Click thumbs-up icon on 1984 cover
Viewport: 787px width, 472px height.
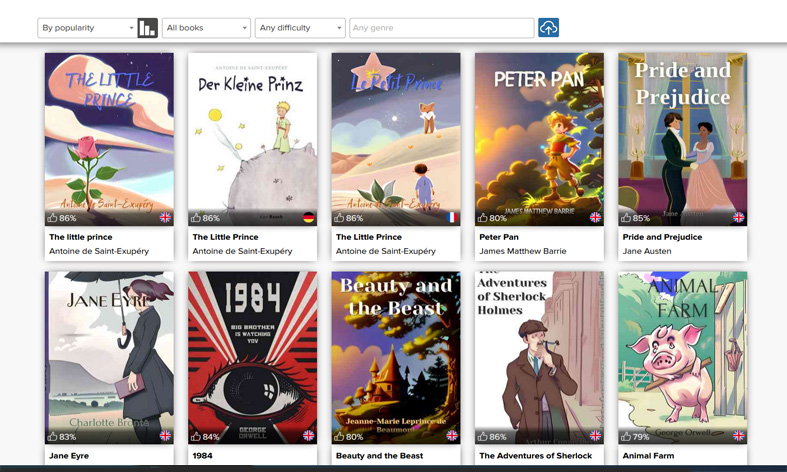coord(196,436)
